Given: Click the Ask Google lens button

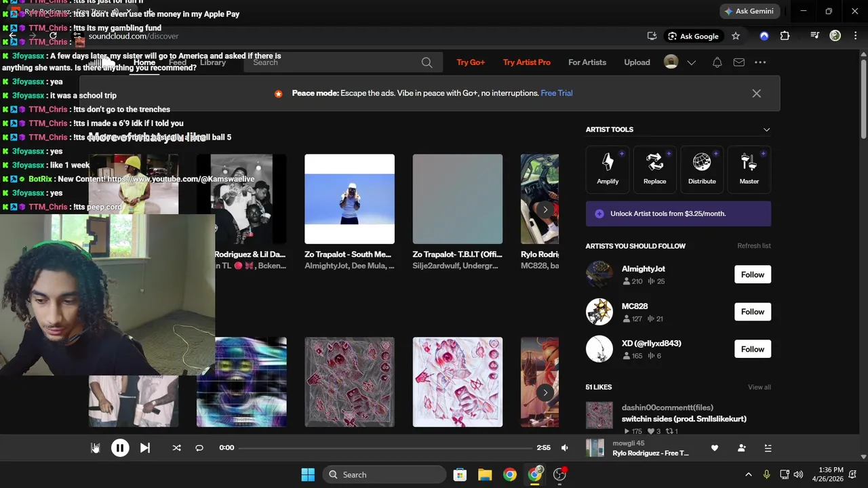Looking at the screenshot, I should (693, 36).
